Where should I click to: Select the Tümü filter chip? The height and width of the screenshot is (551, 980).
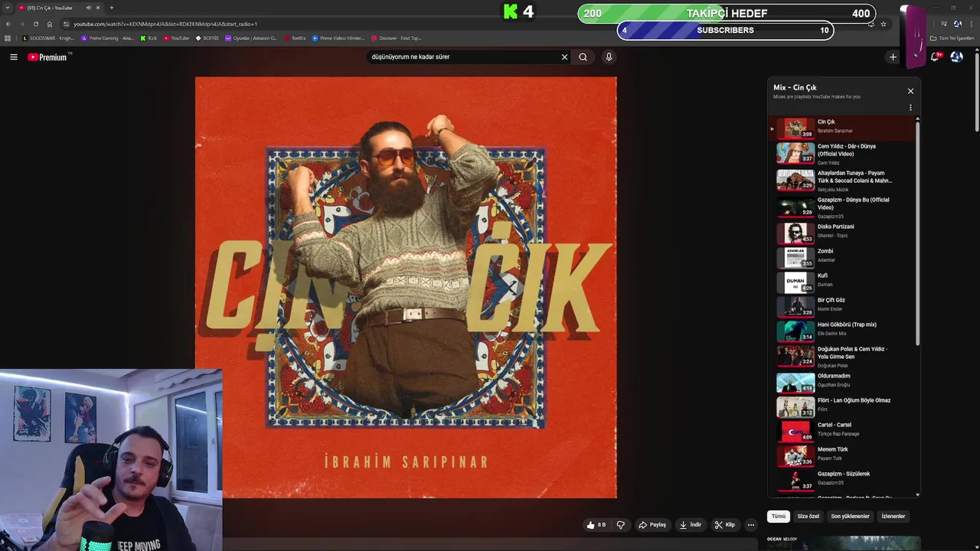tap(779, 517)
